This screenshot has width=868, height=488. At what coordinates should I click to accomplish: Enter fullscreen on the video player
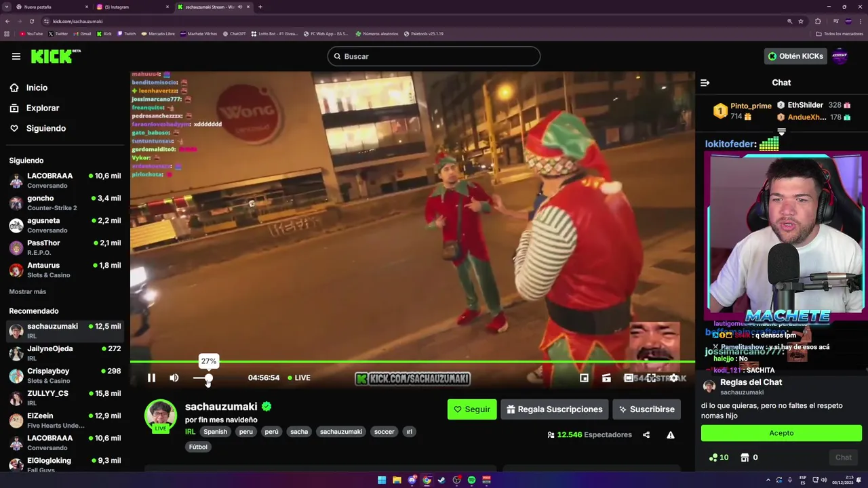coord(651,378)
